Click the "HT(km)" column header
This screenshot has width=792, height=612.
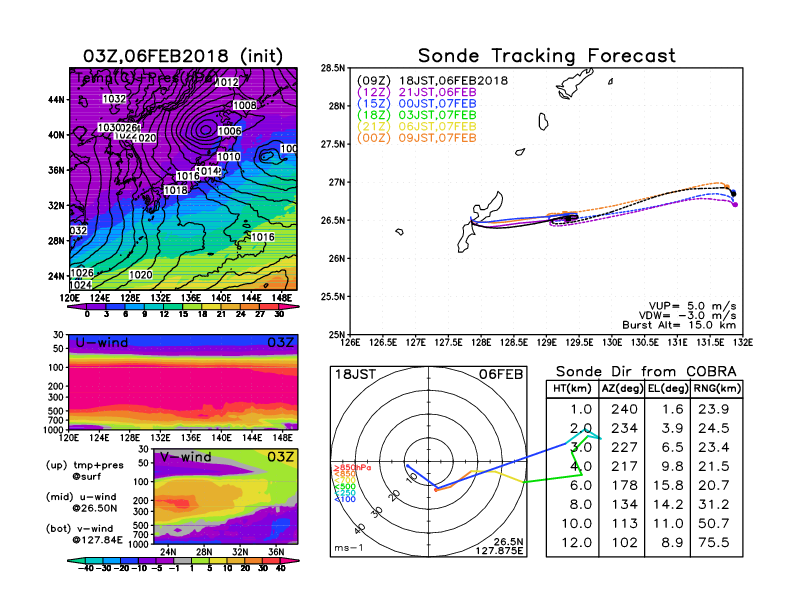pyautogui.click(x=572, y=389)
